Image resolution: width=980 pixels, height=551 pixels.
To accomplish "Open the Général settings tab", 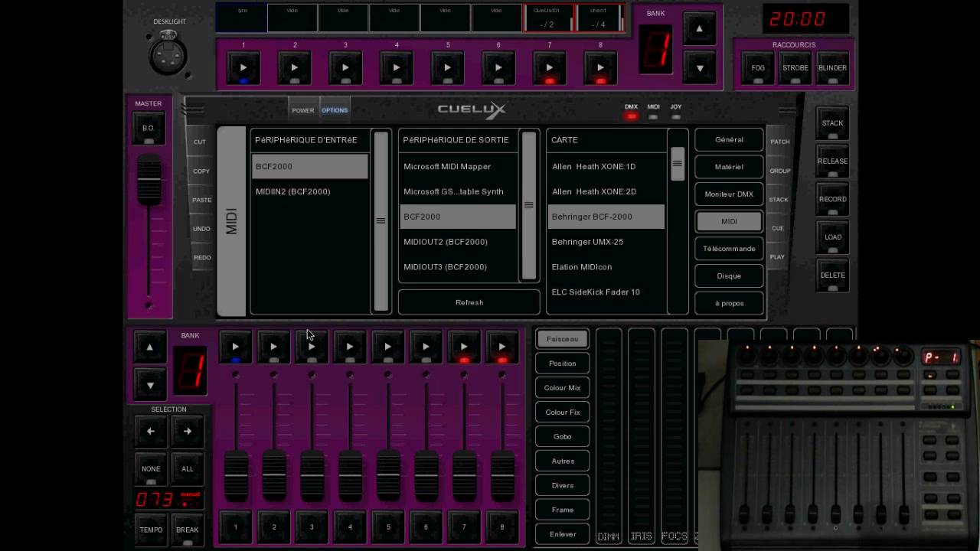I will click(x=729, y=139).
